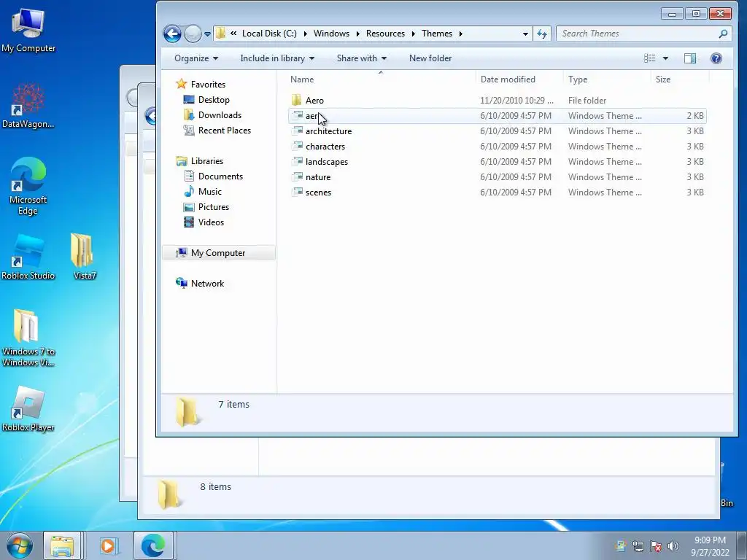
Task: Click the Resources breadcrumb segment
Action: coord(385,34)
